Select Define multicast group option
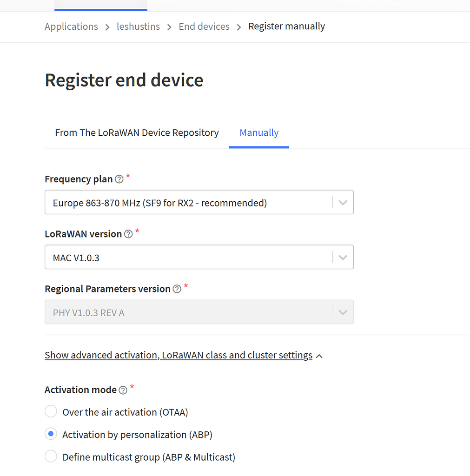Screen dimensions: 470x476 click(x=51, y=456)
